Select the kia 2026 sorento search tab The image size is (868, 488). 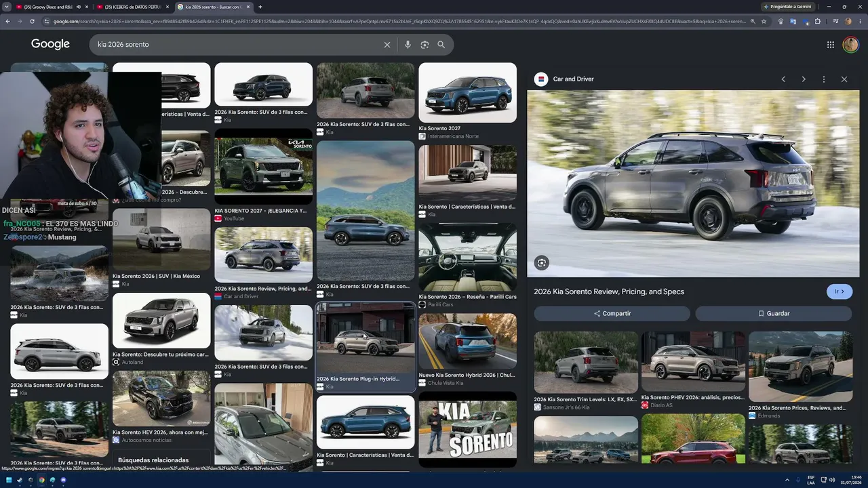[214, 7]
